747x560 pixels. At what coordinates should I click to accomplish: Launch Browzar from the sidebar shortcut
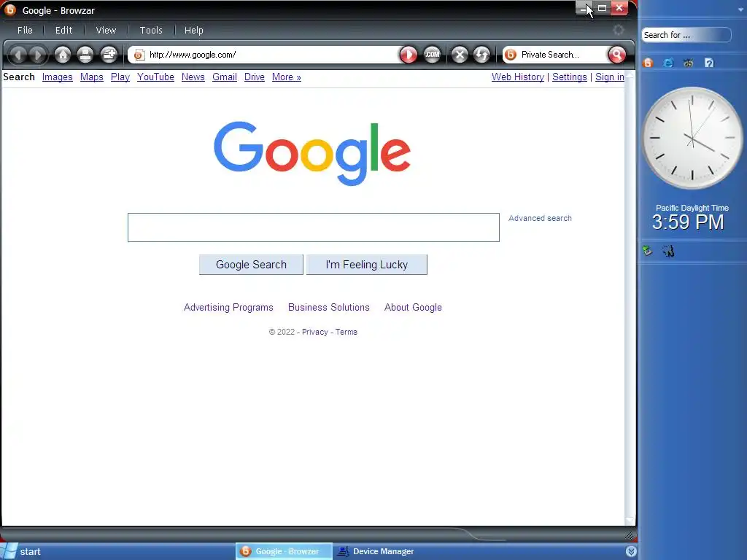(648, 63)
